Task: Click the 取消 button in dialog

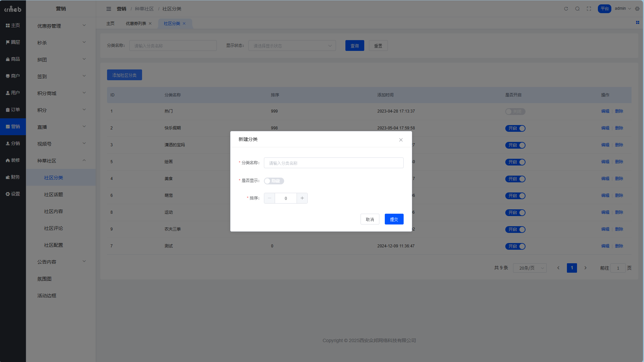Action: (x=370, y=219)
